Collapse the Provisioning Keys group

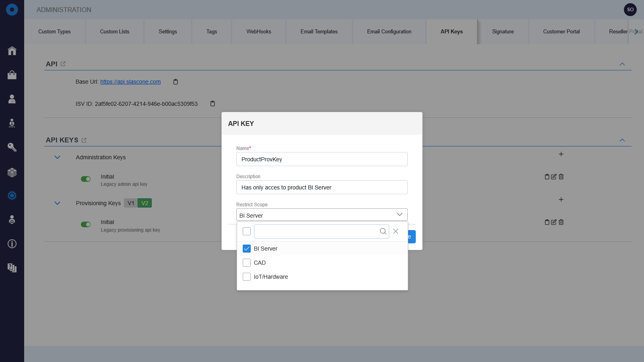pos(58,203)
